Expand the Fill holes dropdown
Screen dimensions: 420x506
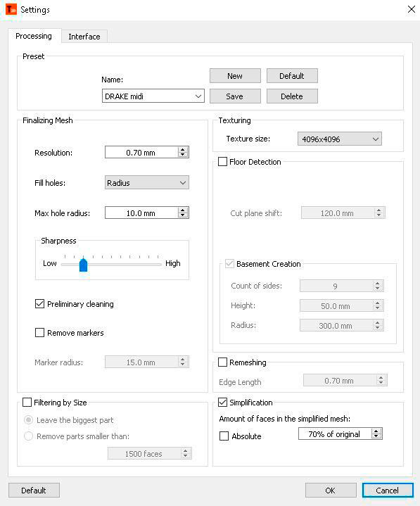click(147, 183)
